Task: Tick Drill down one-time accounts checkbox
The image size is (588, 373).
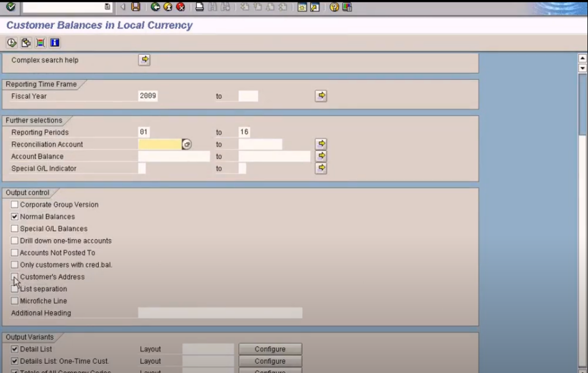Action: [14, 241]
